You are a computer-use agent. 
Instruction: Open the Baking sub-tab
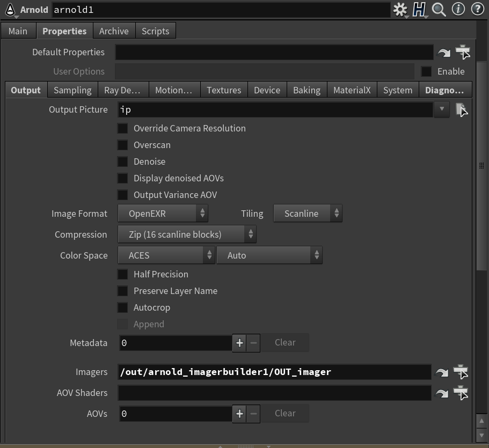(x=307, y=90)
